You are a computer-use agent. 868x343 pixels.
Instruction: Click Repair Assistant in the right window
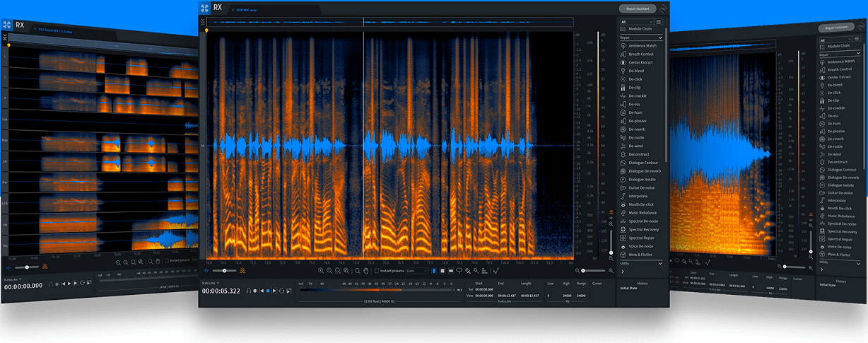(x=836, y=28)
